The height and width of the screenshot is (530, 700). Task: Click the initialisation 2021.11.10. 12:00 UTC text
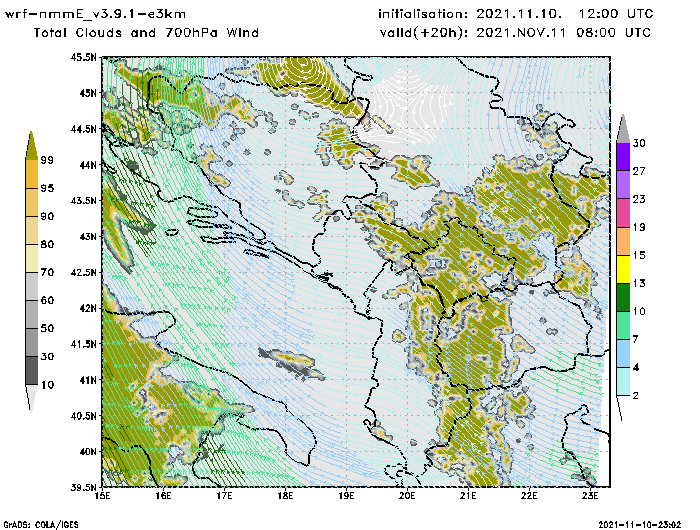tap(516, 14)
